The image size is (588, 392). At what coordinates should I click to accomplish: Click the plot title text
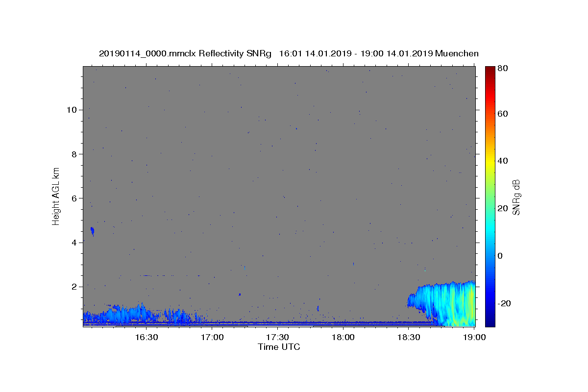pos(289,53)
